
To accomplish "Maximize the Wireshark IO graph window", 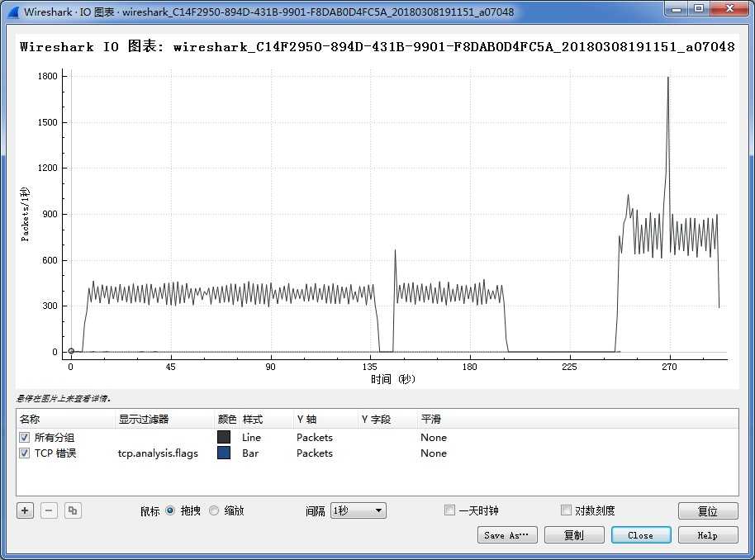I will click(699, 9).
